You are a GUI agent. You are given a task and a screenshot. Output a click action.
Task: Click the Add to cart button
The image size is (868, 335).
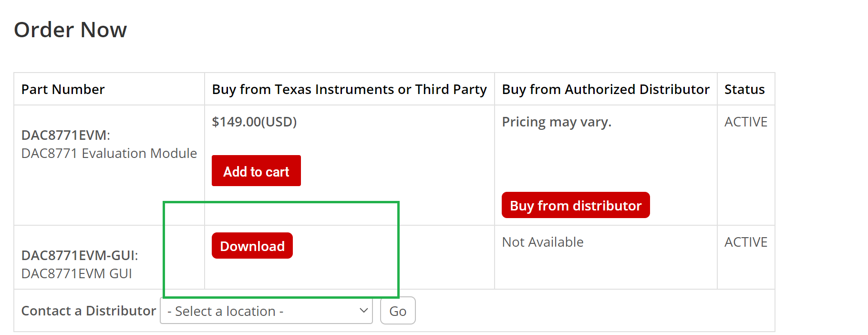click(x=256, y=171)
